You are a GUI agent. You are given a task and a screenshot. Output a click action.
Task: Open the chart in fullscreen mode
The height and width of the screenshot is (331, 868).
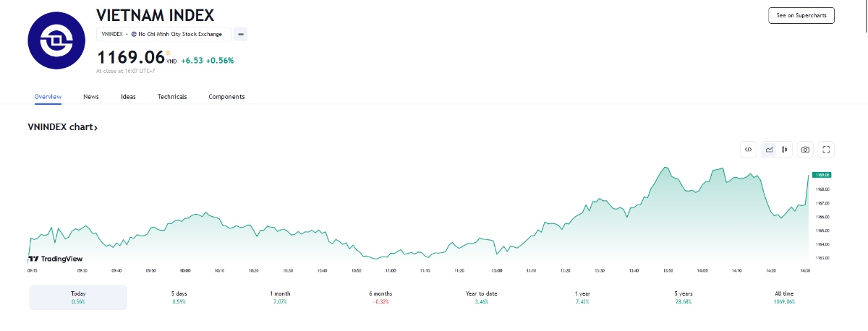pyautogui.click(x=827, y=150)
